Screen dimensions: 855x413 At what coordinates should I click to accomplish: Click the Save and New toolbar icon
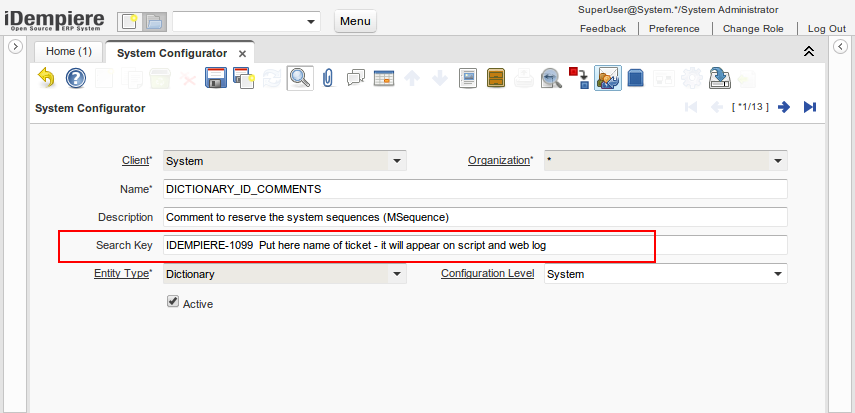click(243, 78)
